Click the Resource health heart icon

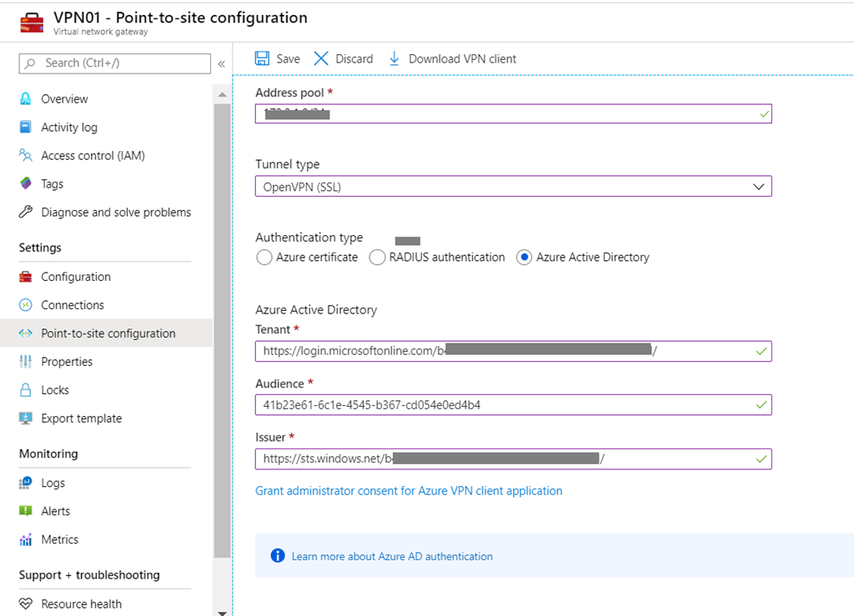(26, 603)
